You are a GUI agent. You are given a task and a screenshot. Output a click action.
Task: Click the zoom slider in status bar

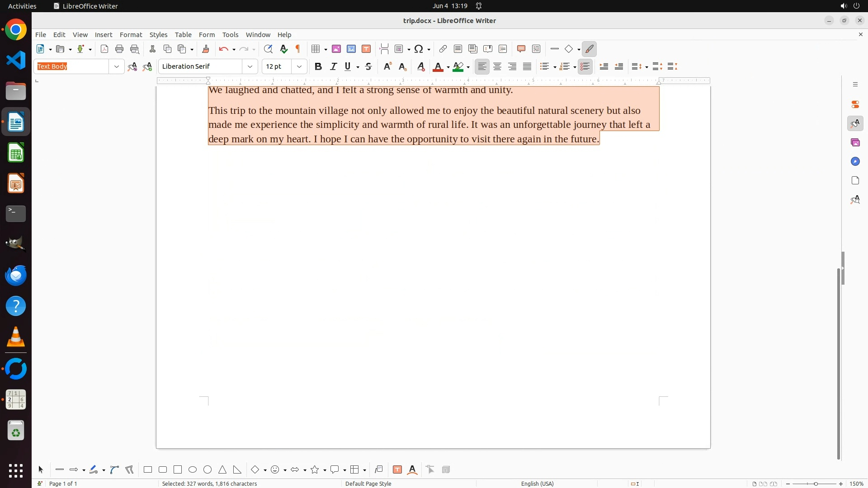pyautogui.click(x=816, y=483)
